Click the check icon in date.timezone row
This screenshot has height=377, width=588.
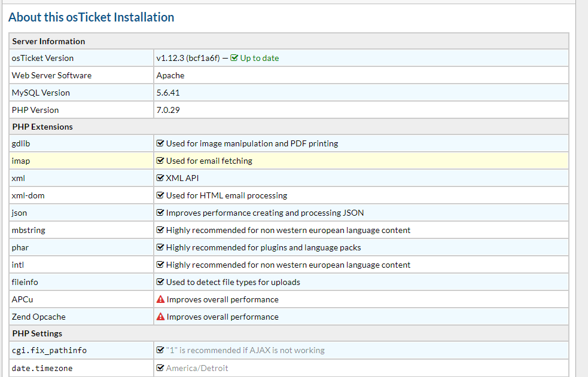point(160,368)
